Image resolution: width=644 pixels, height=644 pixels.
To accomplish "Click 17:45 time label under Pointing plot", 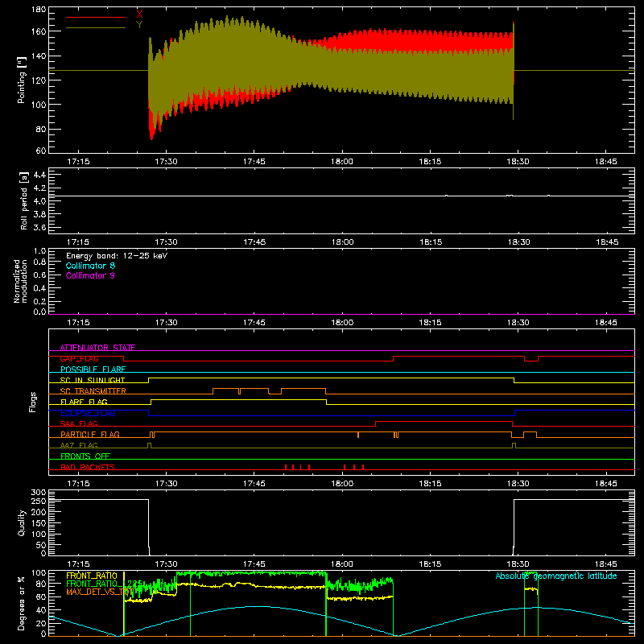I will [254, 162].
